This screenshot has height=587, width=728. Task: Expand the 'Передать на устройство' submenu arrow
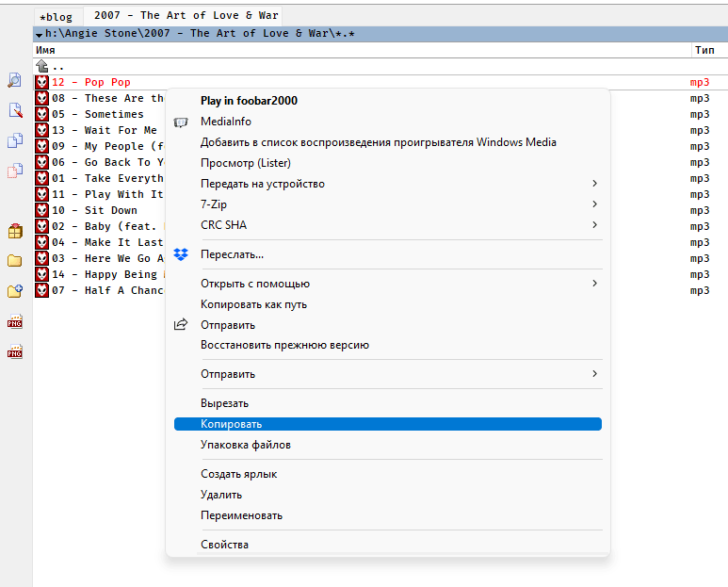pyautogui.click(x=595, y=184)
